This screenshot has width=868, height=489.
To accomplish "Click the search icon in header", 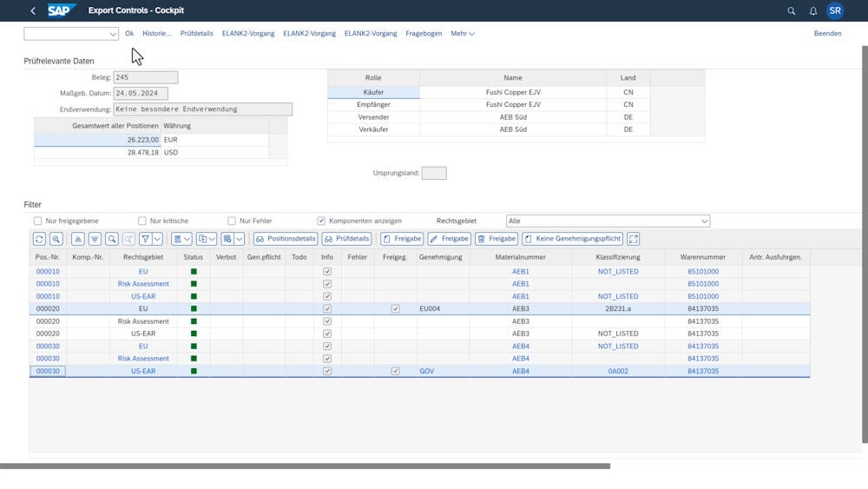I will click(791, 11).
